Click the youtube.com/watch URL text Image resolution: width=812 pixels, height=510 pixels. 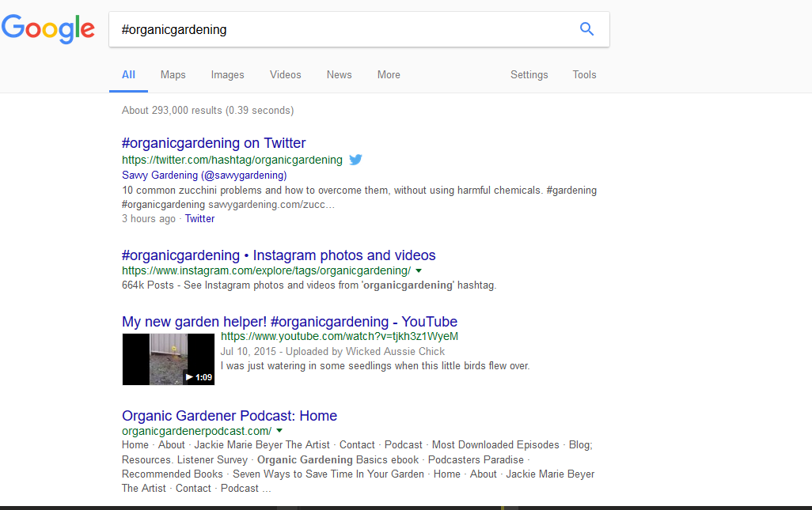coord(340,337)
